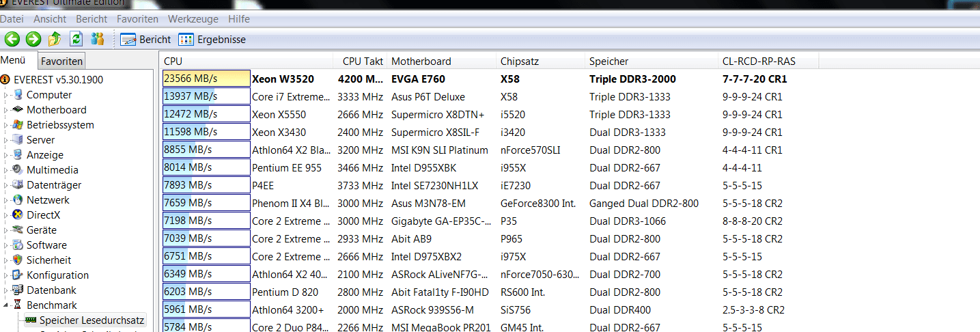Expand the Multimedia tree node
The height and width of the screenshot is (332, 980).
[x=6, y=170]
